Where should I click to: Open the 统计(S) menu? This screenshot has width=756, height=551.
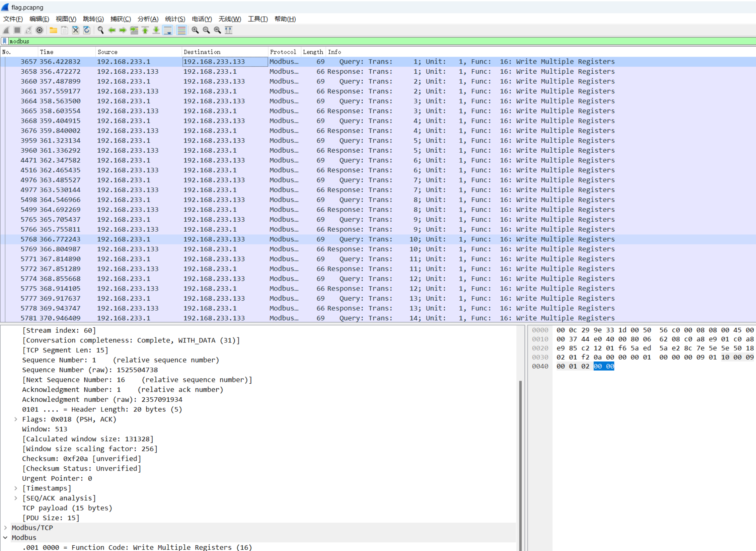coord(175,19)
